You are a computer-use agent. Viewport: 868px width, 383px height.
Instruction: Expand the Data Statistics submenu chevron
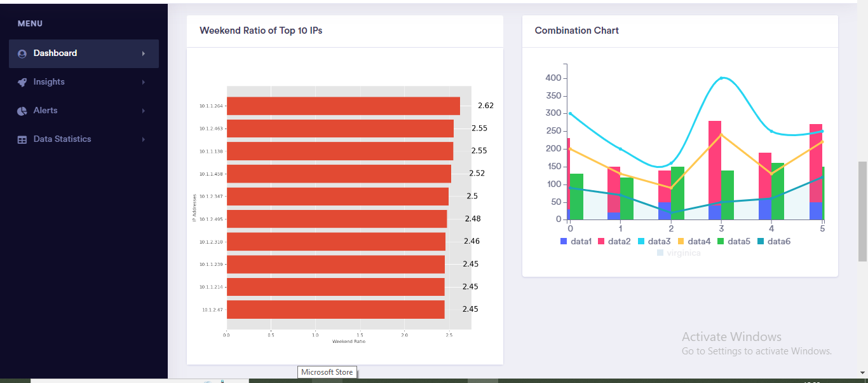point(144,139)
